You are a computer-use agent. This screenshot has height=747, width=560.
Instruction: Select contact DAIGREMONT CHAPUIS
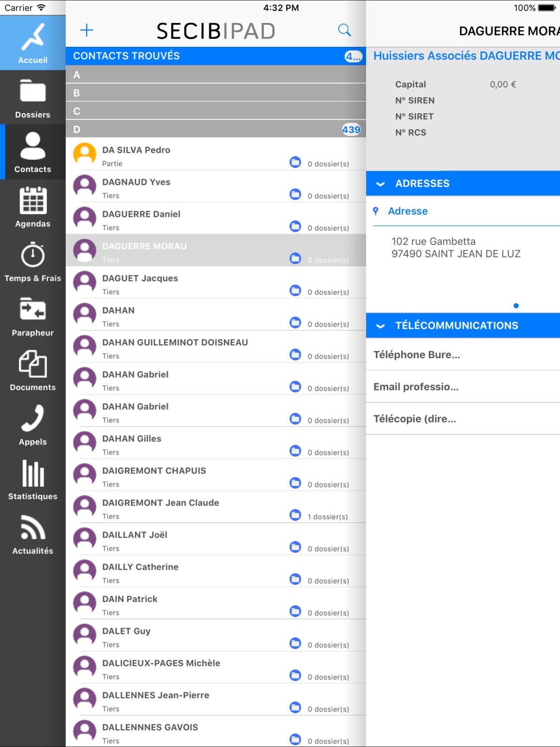(x=216, y=475)
